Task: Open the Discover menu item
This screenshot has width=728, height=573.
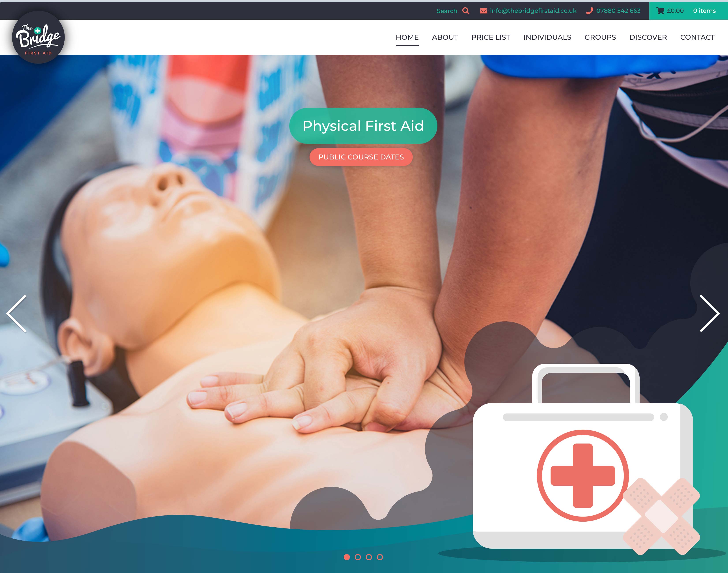Action: (648, 37)
